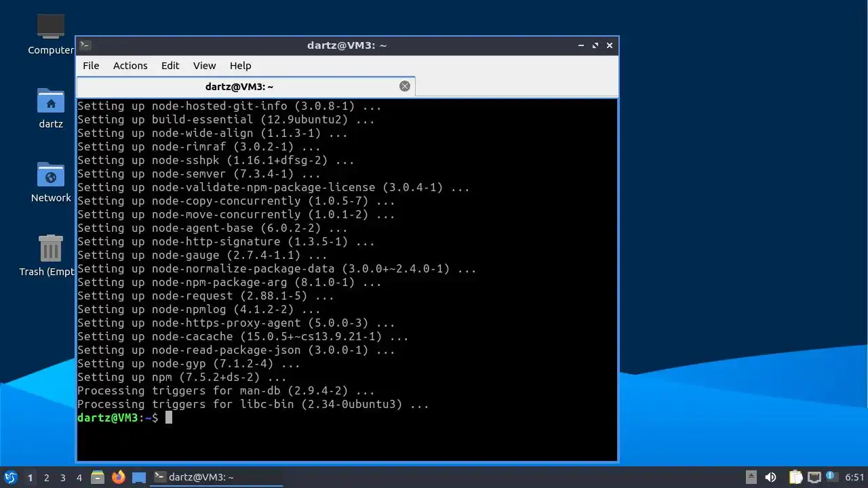Open the Help menu

[240, 66]
